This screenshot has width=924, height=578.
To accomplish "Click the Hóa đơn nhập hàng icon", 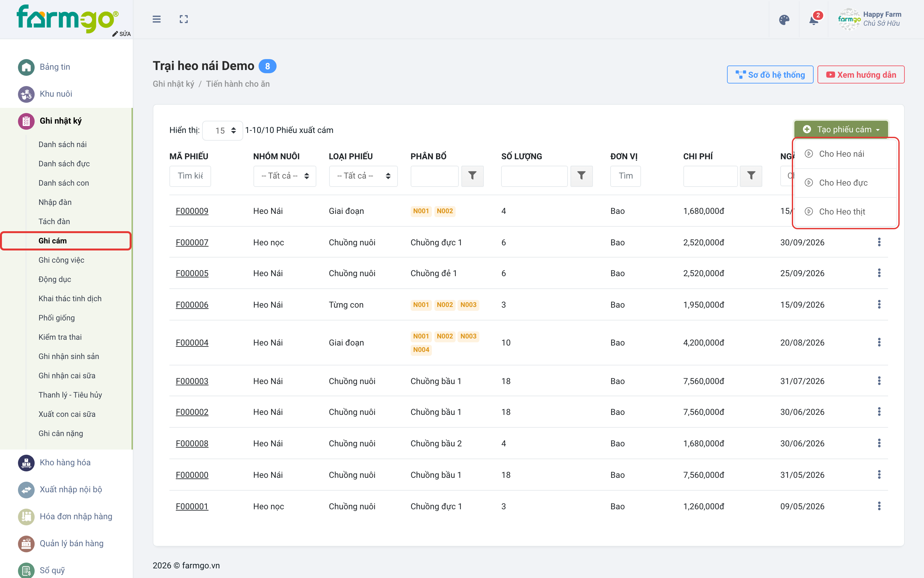I will tap(26, 516).
